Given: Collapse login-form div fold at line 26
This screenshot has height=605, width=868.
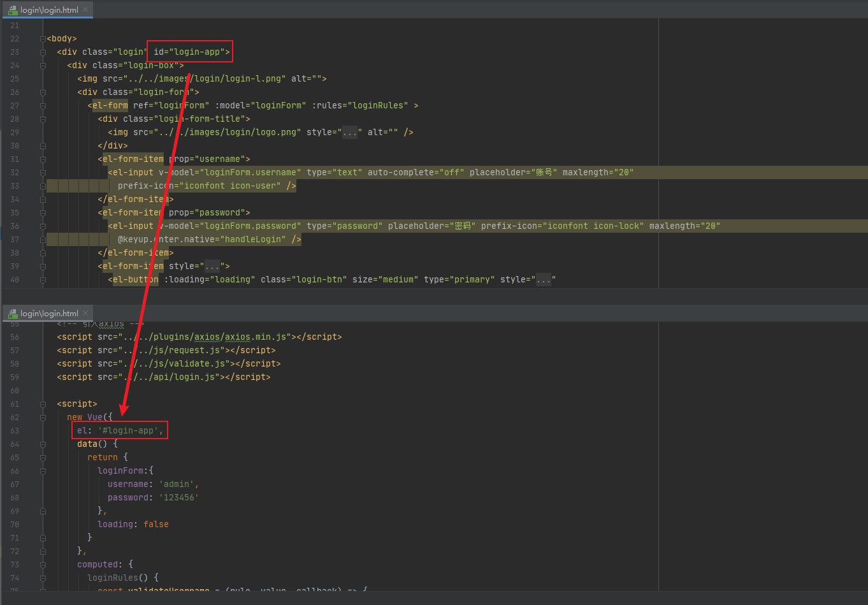Looking at the screenshot, I should [43, 92].
